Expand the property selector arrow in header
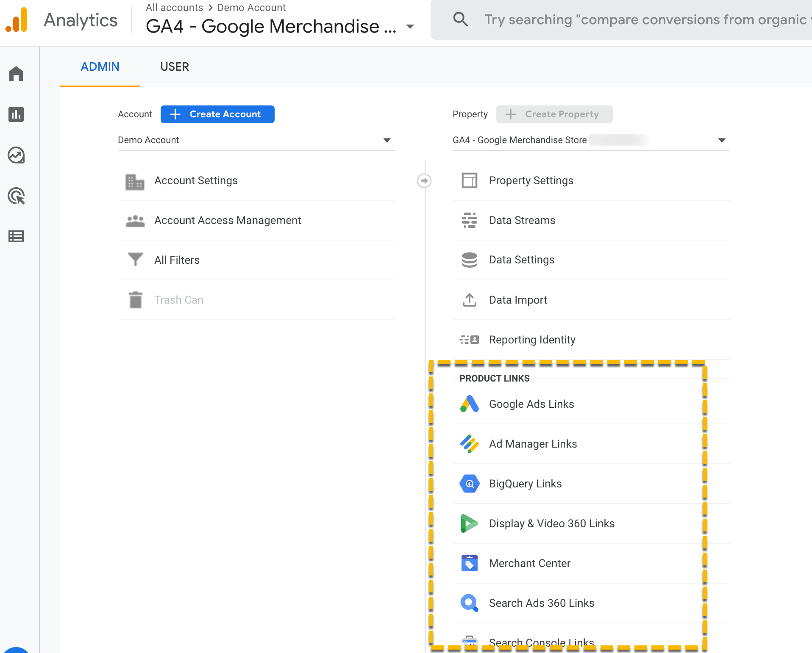The width and height of the screenshot is (812, 653). (410, 27)
